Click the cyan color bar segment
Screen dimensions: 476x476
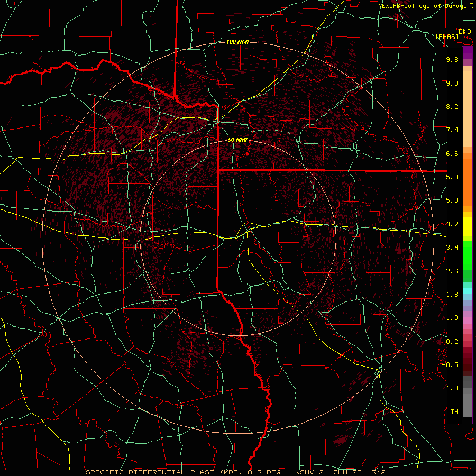coord(467,291)
